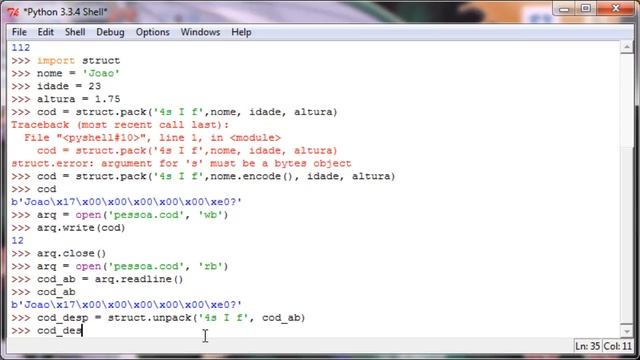The image size is (640, 360).
Task: Click the Python IDLE title bar icon
Action: tap(13, 12)
